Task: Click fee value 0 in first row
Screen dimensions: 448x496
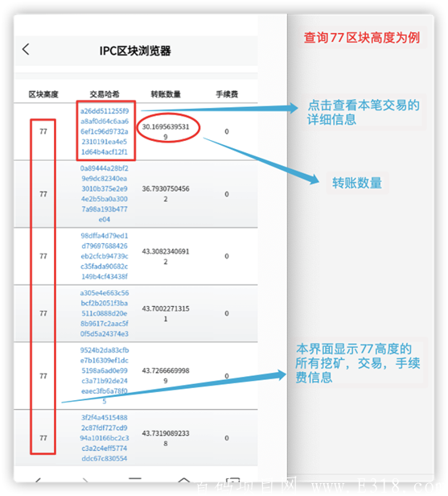Action: point(227,131)
